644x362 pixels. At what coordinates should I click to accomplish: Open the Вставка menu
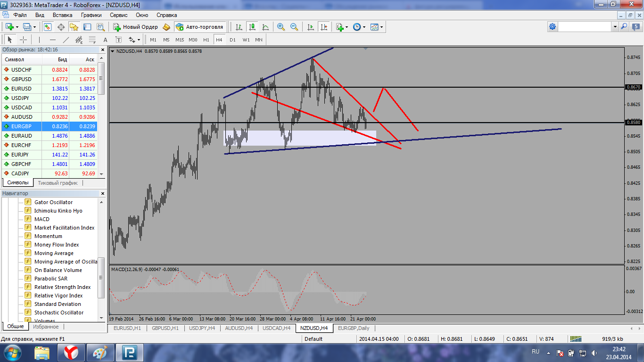click(62, 15)
